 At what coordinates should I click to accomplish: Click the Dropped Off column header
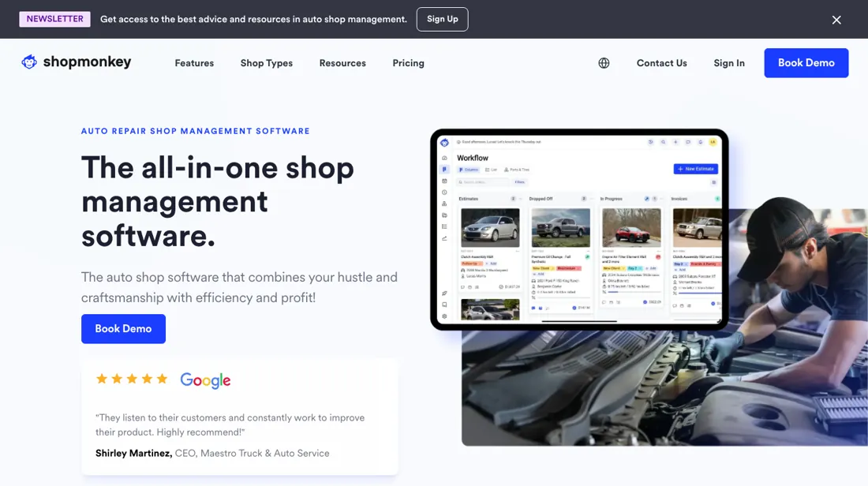pyautogui.click(x=541, y=199)
